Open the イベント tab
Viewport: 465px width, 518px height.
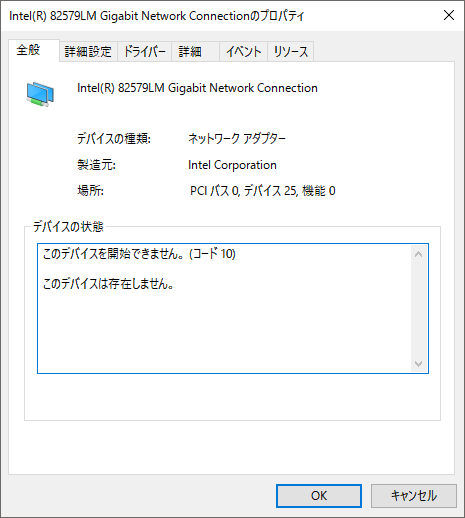tap(243, 52)
